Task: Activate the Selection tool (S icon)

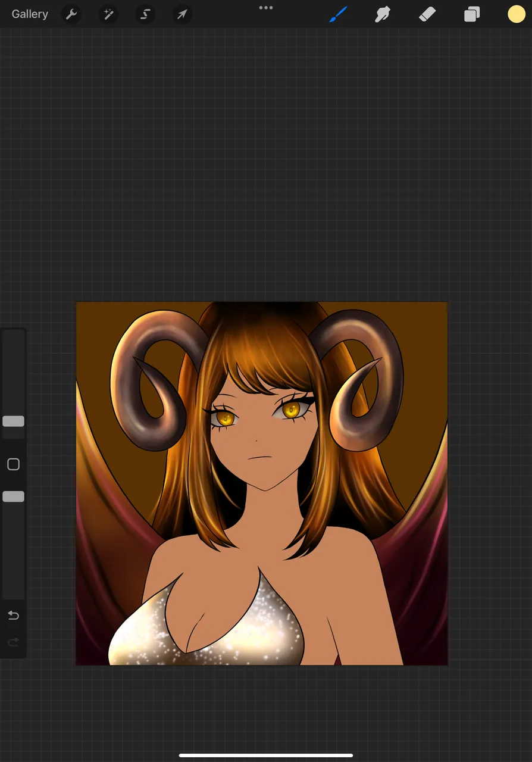Action: [x=145, y=14]
